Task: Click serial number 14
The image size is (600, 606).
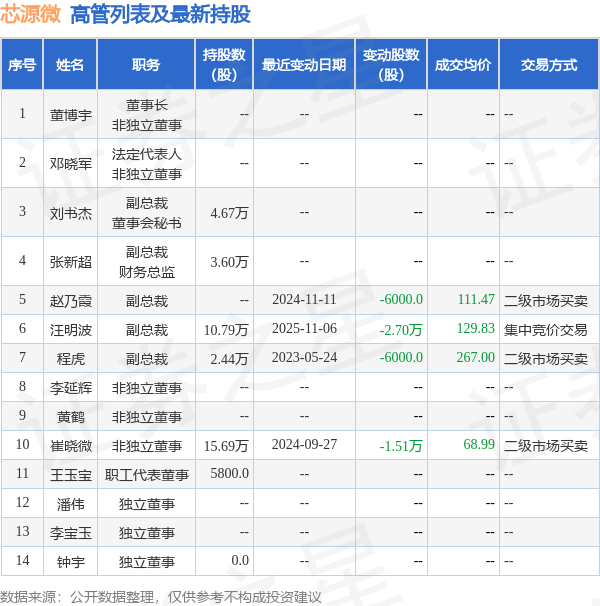Action: [x=22, y=560]
